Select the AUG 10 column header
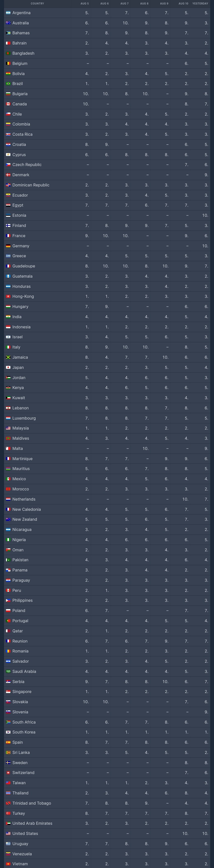This screenshot has width=214, height=868. coord(183,3)
